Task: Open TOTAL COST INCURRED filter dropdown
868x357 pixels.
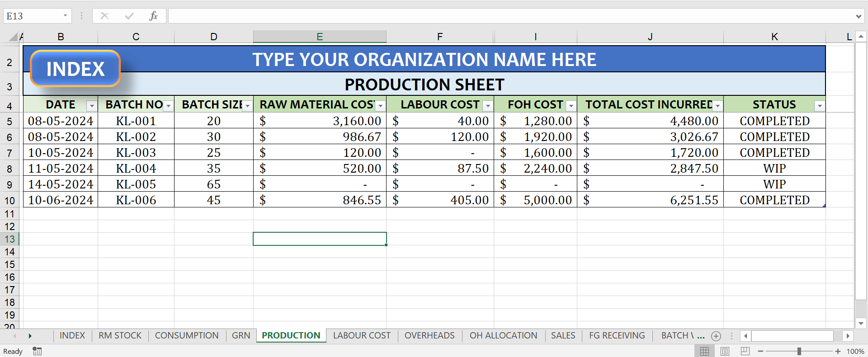Action: coord(717,106)
